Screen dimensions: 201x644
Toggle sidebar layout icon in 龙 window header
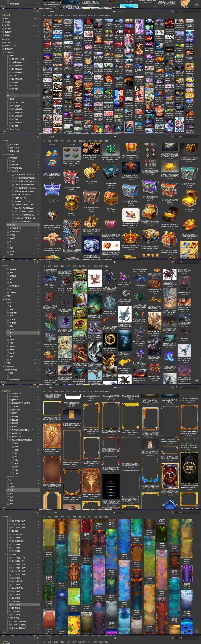coord(38,262)
